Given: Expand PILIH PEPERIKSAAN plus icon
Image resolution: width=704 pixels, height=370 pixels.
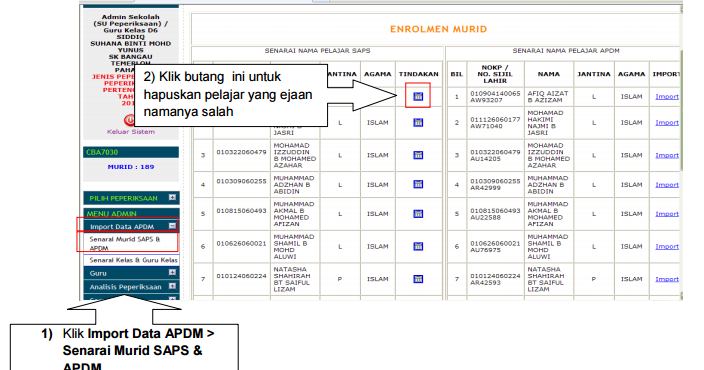Looking at the screenshot, I should (172, 198).
